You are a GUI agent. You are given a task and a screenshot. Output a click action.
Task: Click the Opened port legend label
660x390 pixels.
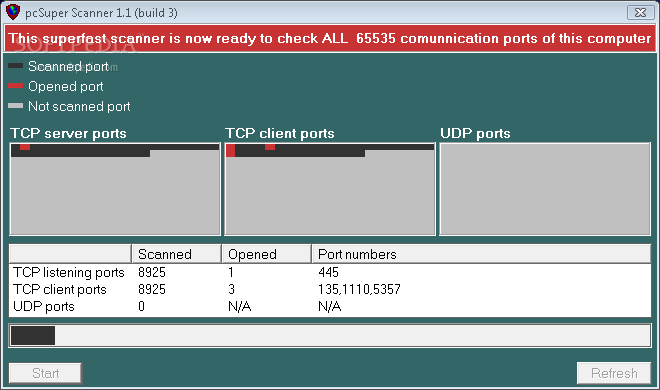click(x=66, y=86)
